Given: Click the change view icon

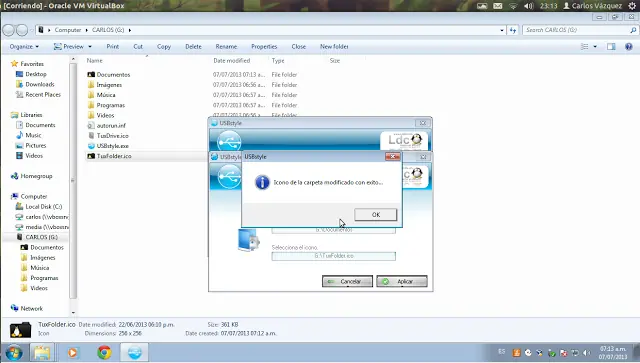Looking at the screenshot, I should (x=584, y=47).
